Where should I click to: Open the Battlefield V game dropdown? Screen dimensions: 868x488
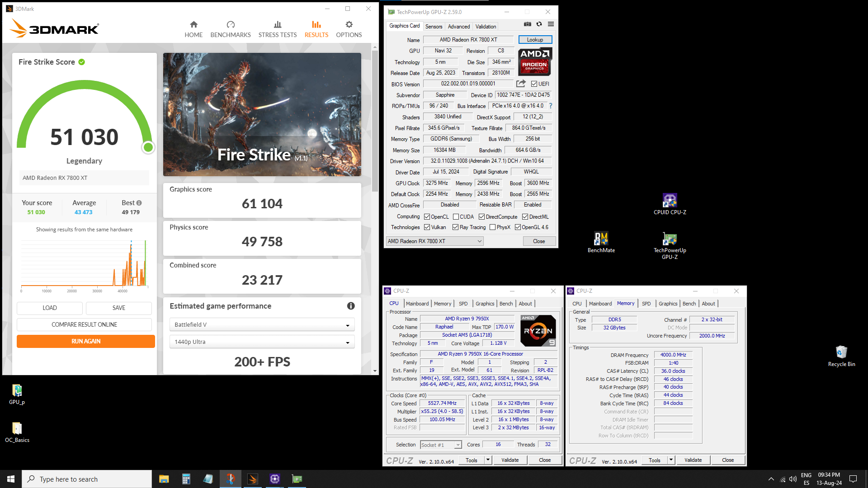point(262,325)
